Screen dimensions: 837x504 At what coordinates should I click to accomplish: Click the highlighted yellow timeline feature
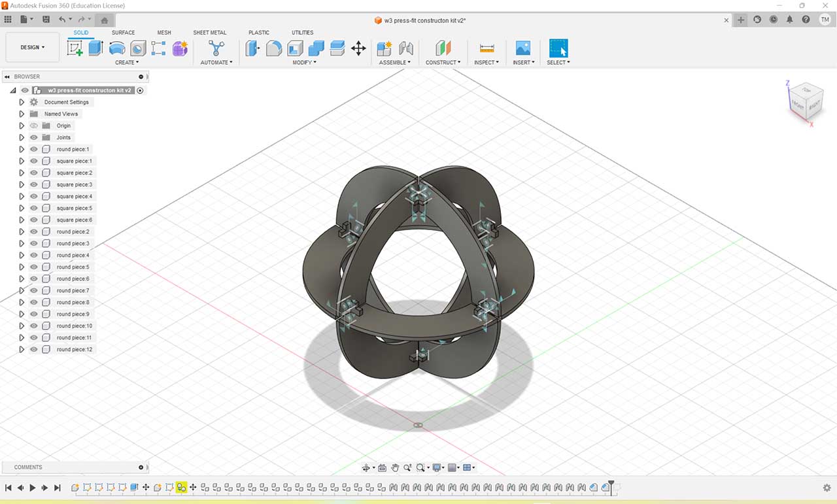point(181,488)
